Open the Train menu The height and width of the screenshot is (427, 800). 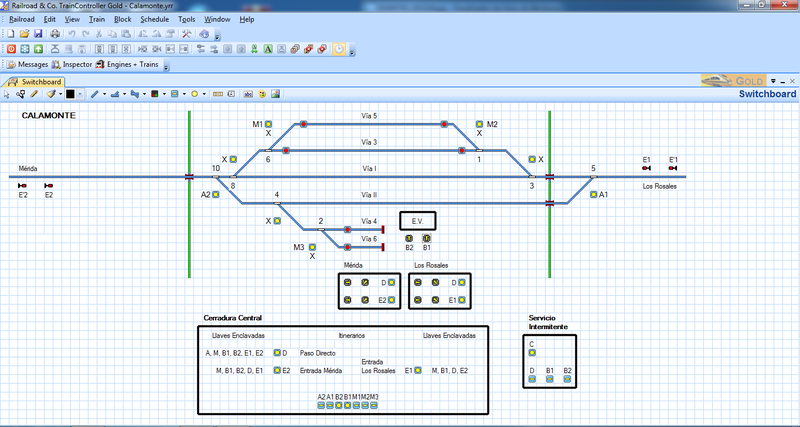pyautogui.click(x=96, y=19)
